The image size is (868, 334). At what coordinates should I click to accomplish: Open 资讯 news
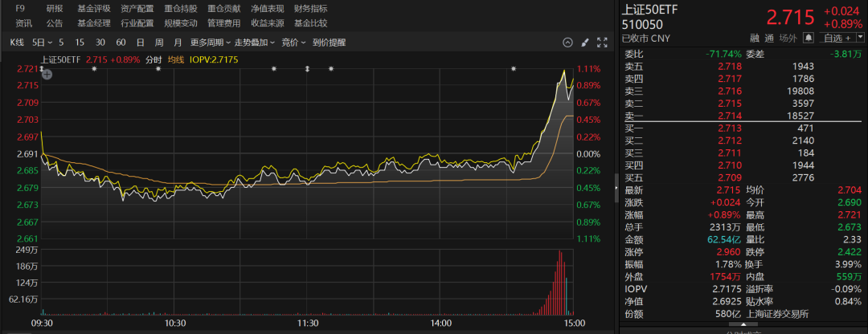click(24, 23)
